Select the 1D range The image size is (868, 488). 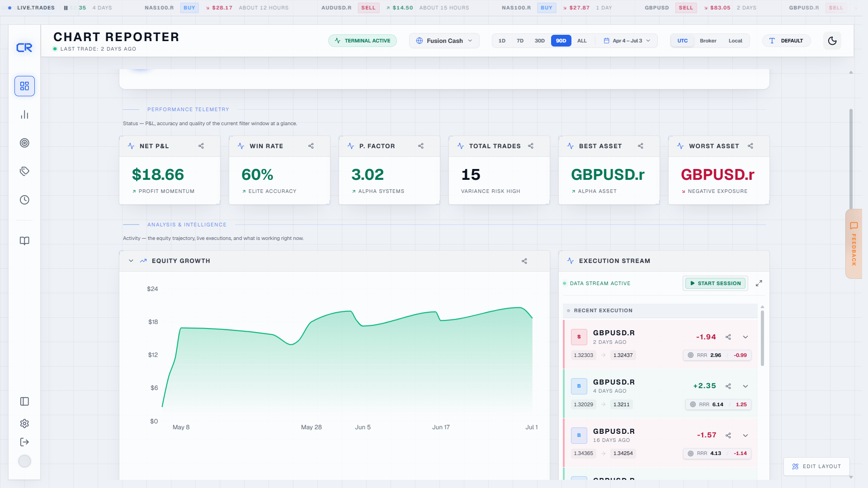(x=502, y=41)
